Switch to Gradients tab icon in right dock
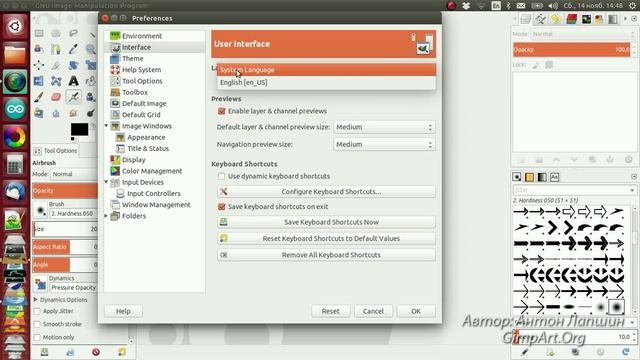The width and height of the screenshot is (640, 360). [542, 177]
